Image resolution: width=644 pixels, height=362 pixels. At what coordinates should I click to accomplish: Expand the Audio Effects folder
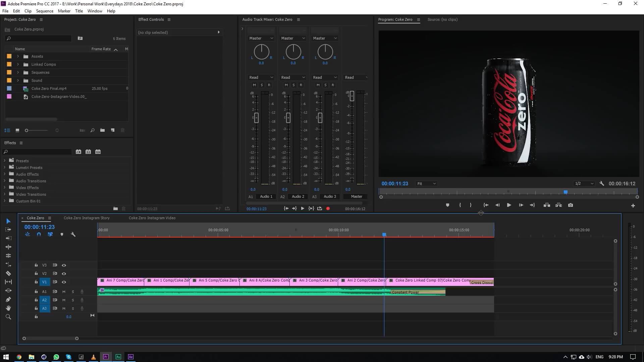click(4, 174)
